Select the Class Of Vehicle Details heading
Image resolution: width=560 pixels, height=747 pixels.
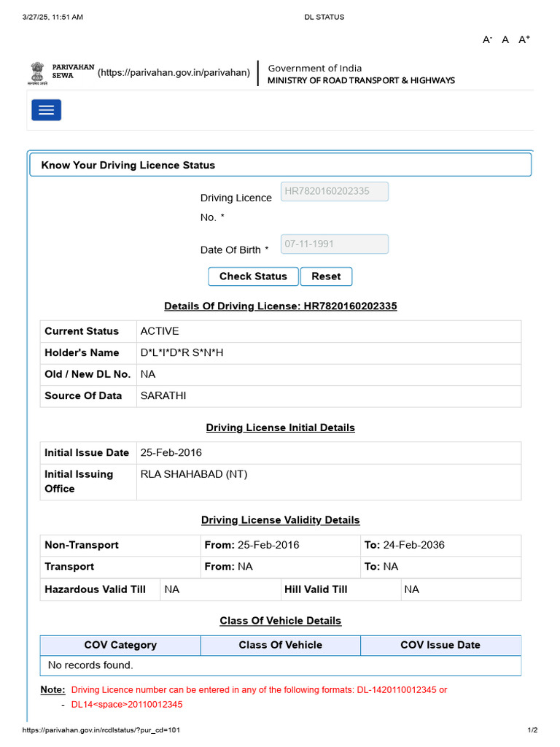[281, 620]
